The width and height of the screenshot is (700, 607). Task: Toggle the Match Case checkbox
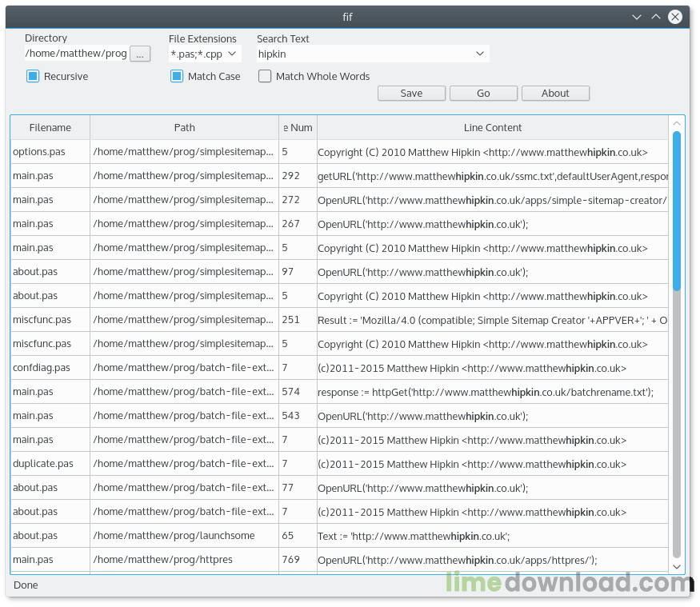pyautogui.click(x=177, y=76)
